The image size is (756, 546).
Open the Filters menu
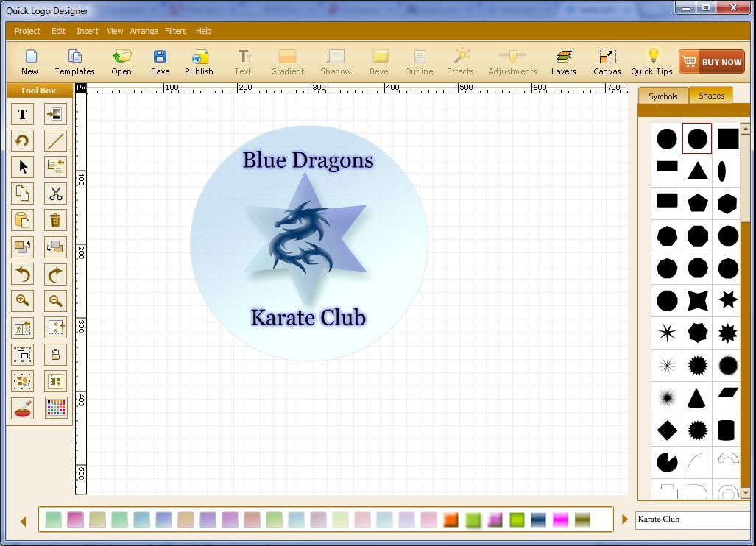(175, 31)
